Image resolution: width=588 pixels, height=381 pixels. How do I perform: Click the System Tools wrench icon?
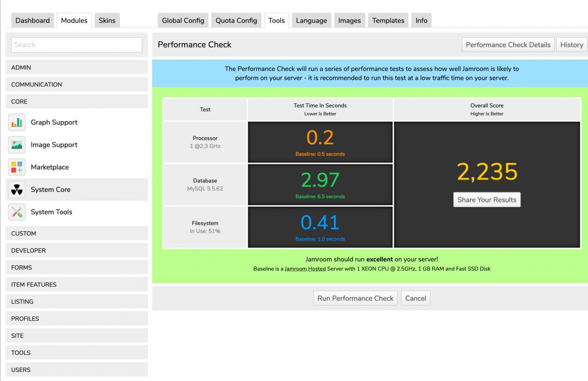pos(17,212)
